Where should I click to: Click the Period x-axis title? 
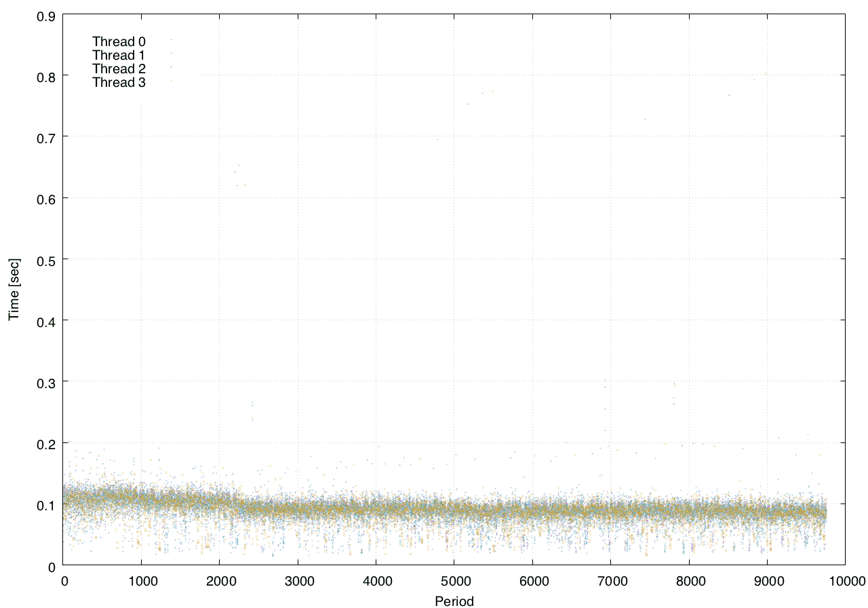[x=454, y=601]
